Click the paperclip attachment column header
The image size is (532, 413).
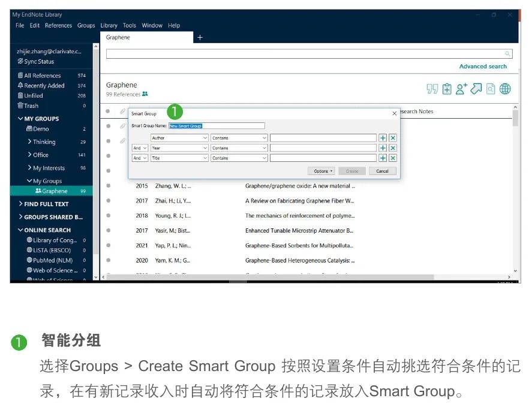122,111
